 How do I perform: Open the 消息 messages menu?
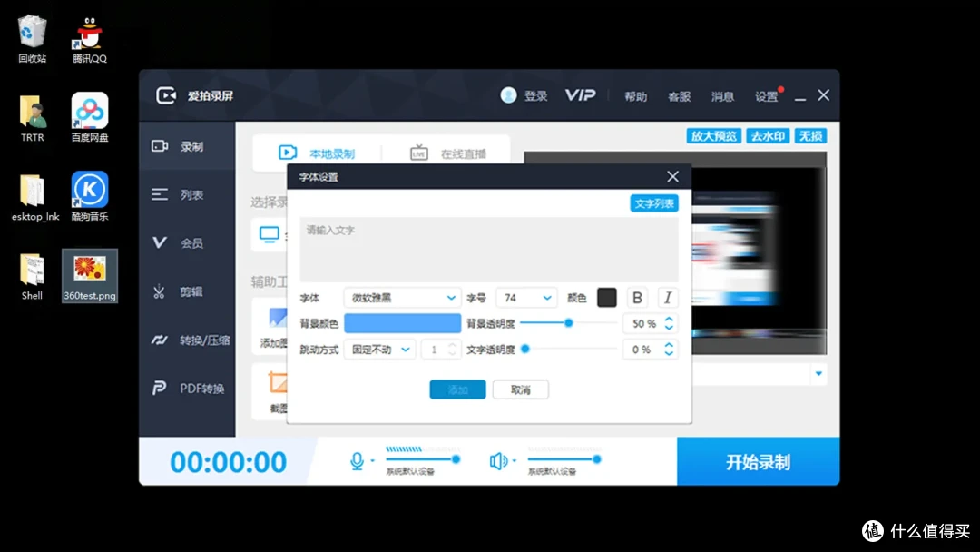pyautogui.click(x=722, y=96)
